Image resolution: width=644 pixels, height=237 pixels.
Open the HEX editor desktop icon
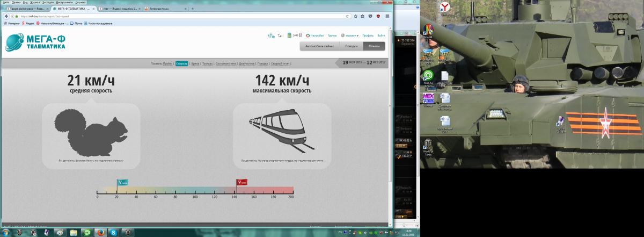tap(428, 100)
